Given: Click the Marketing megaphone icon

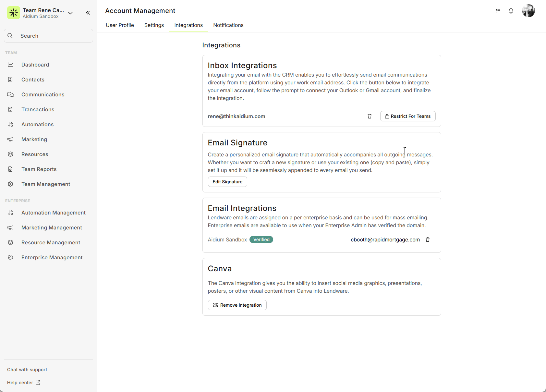Looking at the screenshot, I should (x=10, y=139).
